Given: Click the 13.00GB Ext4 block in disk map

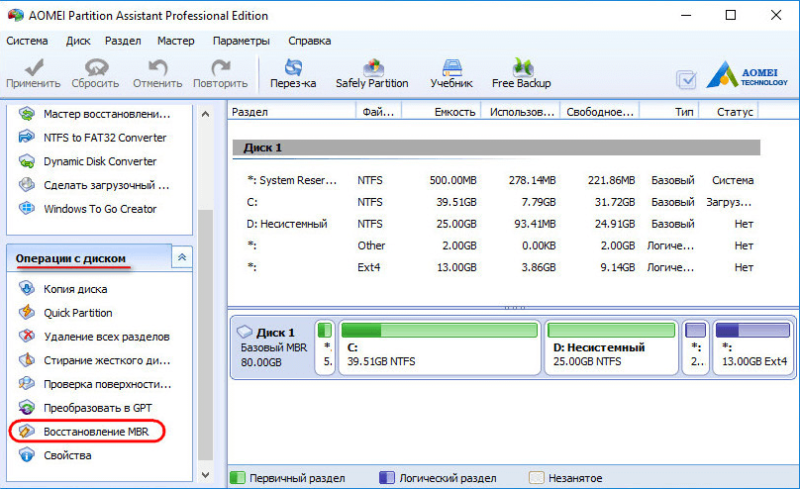Looking at the screenshot, I should click(753, 348).
